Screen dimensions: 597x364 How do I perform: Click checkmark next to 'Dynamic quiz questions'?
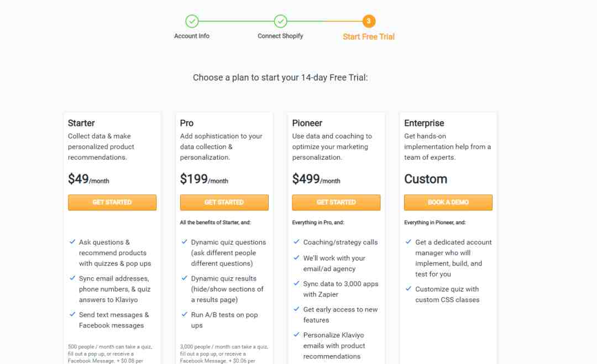tap(184, 242)
